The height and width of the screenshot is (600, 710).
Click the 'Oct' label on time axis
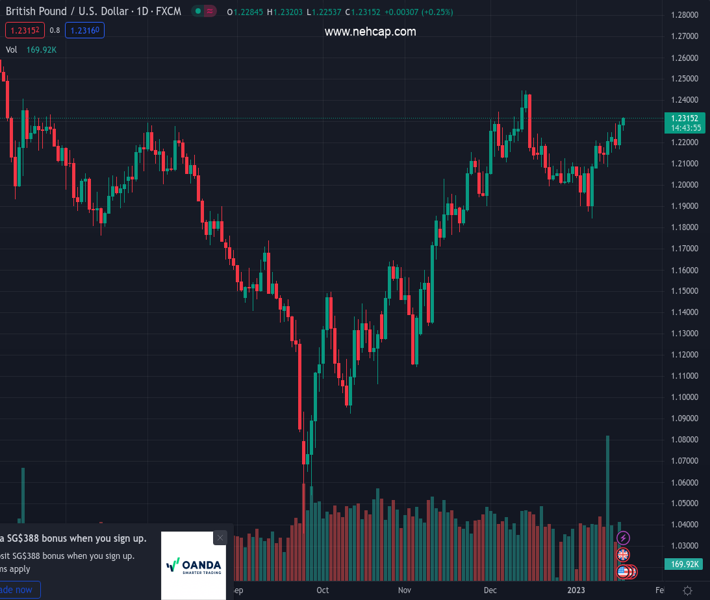point(322,590)
